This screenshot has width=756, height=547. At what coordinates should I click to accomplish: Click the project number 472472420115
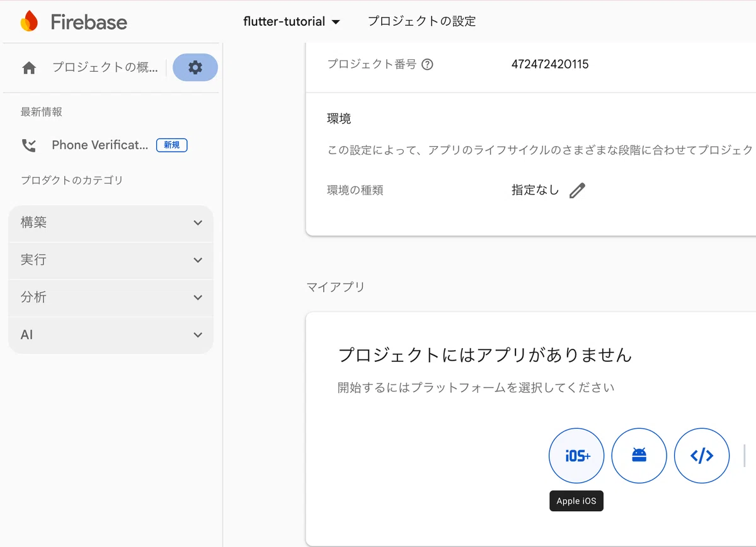tap(550, 64)
